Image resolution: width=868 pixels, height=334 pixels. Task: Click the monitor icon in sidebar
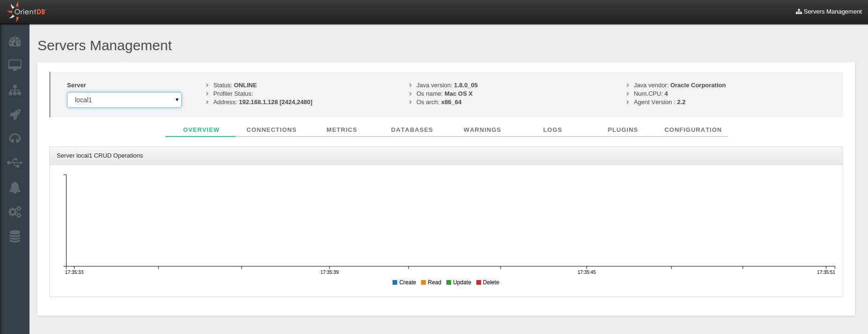coord(15,65)
